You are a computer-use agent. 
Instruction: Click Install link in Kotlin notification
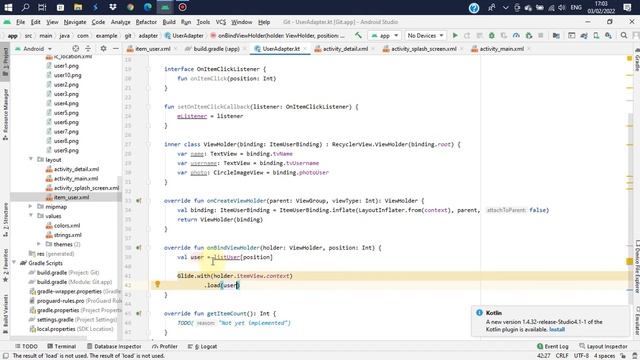point(557,330)
